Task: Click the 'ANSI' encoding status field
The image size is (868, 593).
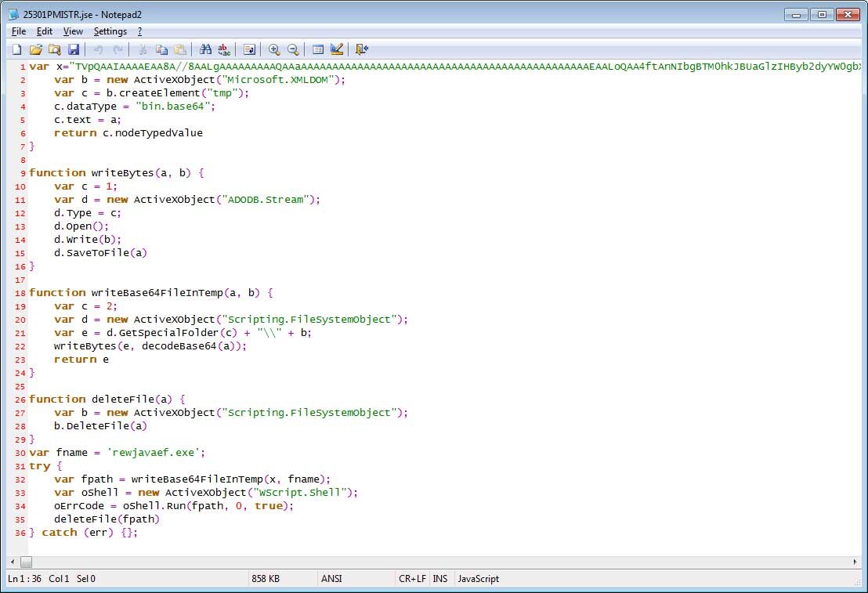Action: (x=331, y=579)
